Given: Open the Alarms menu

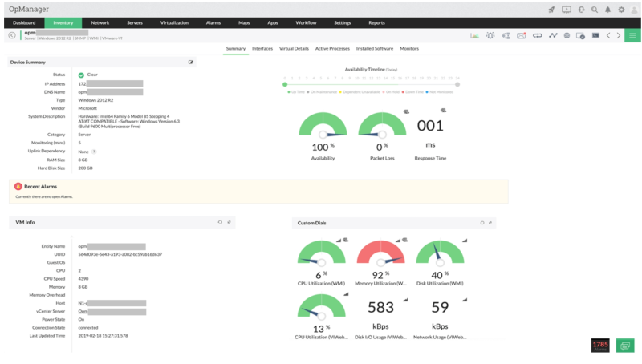Looking at the screenshot, I should (213, 23).
